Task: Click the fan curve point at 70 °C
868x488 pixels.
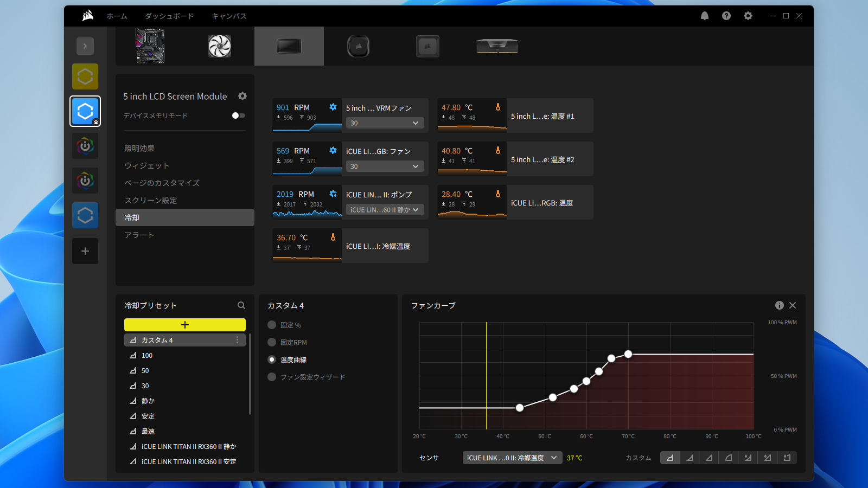Action: coord(628,354)
